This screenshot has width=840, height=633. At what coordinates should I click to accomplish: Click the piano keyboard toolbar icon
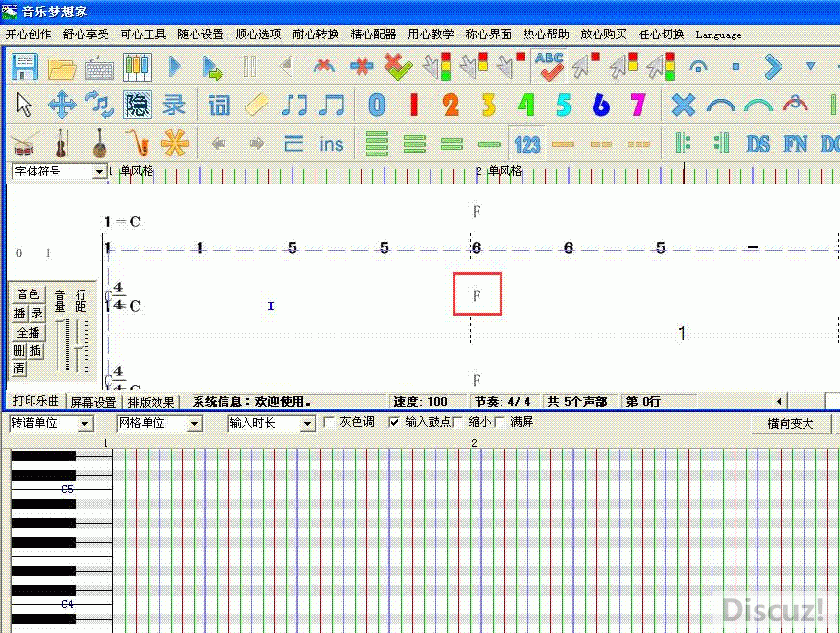(x=137, y=67)
